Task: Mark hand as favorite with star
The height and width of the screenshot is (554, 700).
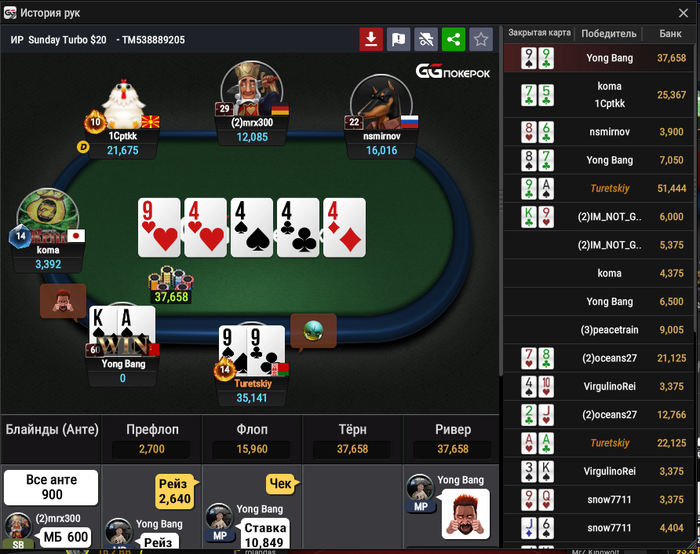Action: (481, 39)
